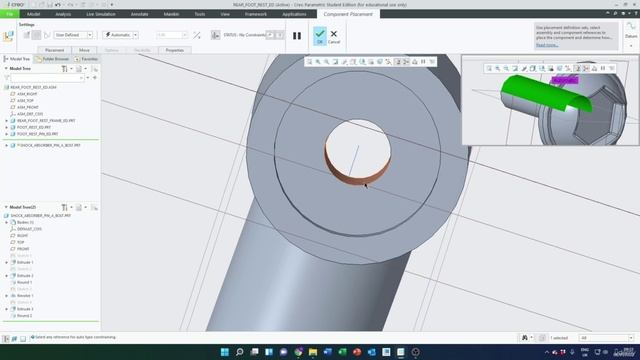Click Zoom Out icon in main graphics toolbar

point(327,62)
